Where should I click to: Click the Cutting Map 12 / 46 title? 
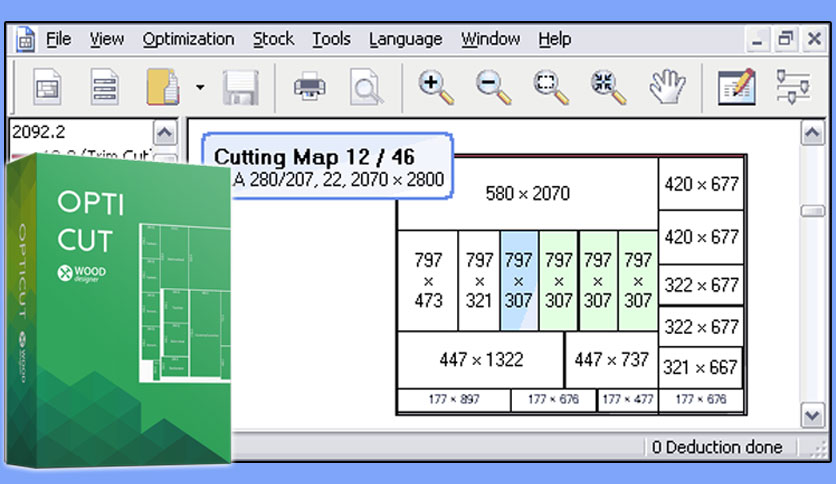coord(314,157)
